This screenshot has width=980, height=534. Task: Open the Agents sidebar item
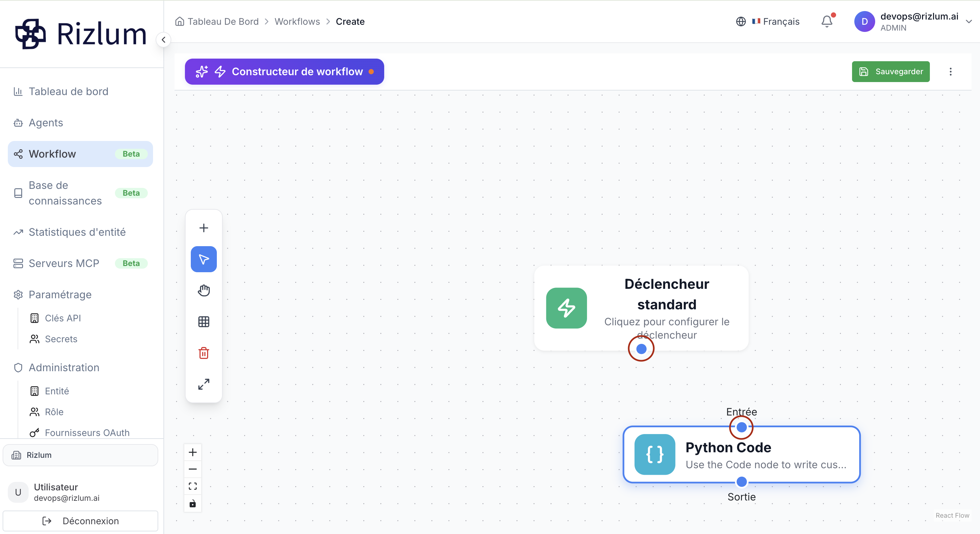(x=80, y=122)
